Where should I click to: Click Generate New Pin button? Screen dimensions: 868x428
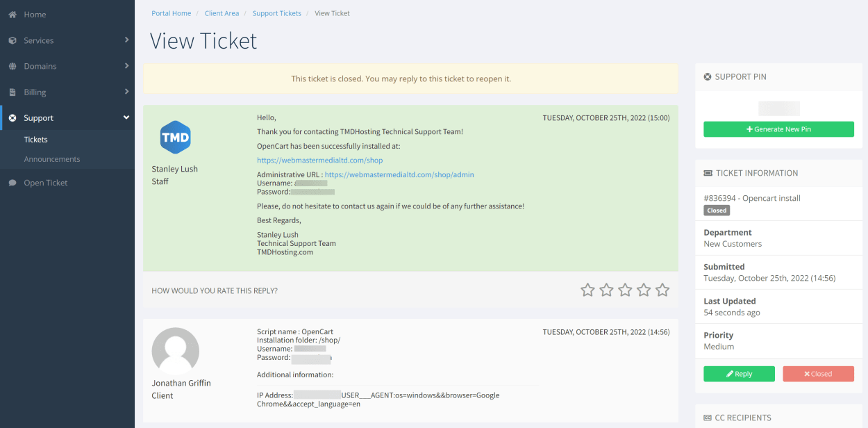click(778, 129)
